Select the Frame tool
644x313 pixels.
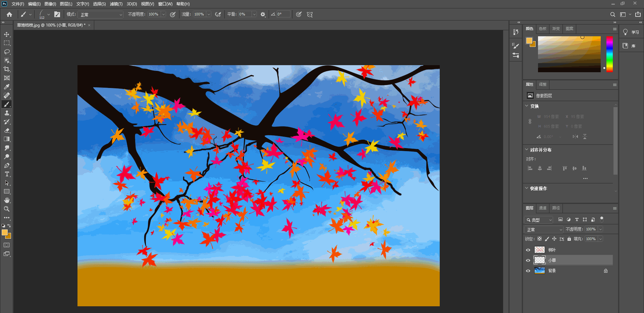[x=7, y=78]
